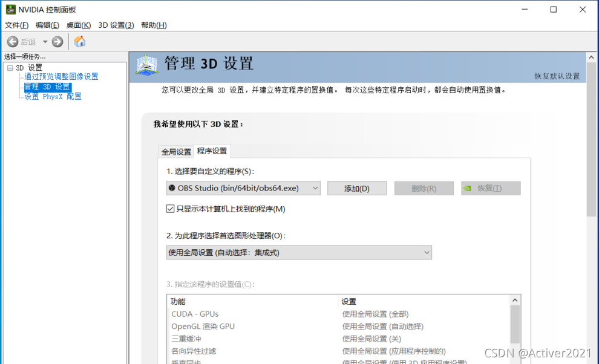The height and width of the screenshot is (364, 599).
Task: Click the OBS Studio icon in program dropdown
Action: (x=172, y=188)
